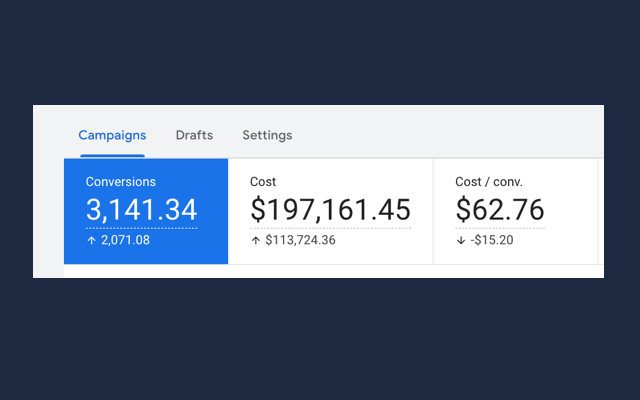Image resolution: width=640 pixels, height=400 pixels.
Task: Open the Campaigns tab
Action: pyautogui.click(x=112, y=135)
